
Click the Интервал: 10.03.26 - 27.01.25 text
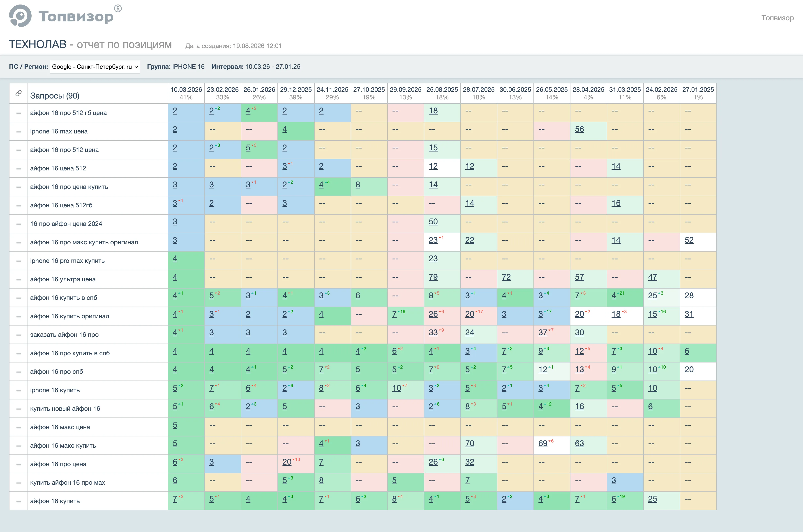[256, 66]
